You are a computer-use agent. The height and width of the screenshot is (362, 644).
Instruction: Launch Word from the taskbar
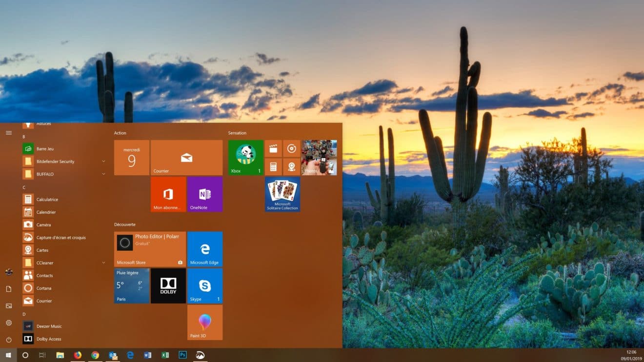(148, 355)
